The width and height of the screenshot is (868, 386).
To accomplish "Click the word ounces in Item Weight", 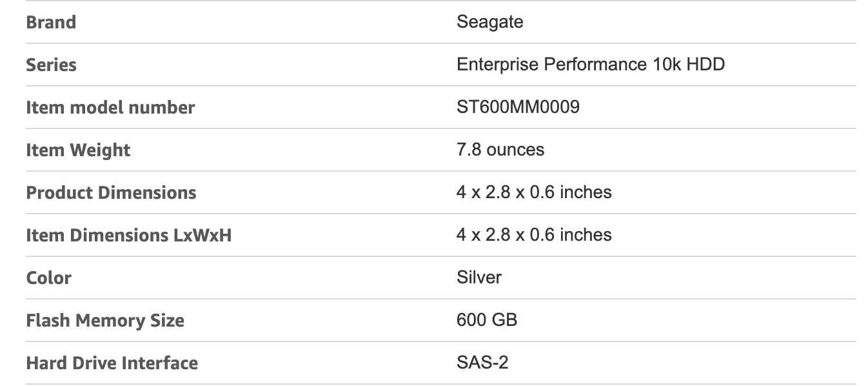I will pos(515,150).
